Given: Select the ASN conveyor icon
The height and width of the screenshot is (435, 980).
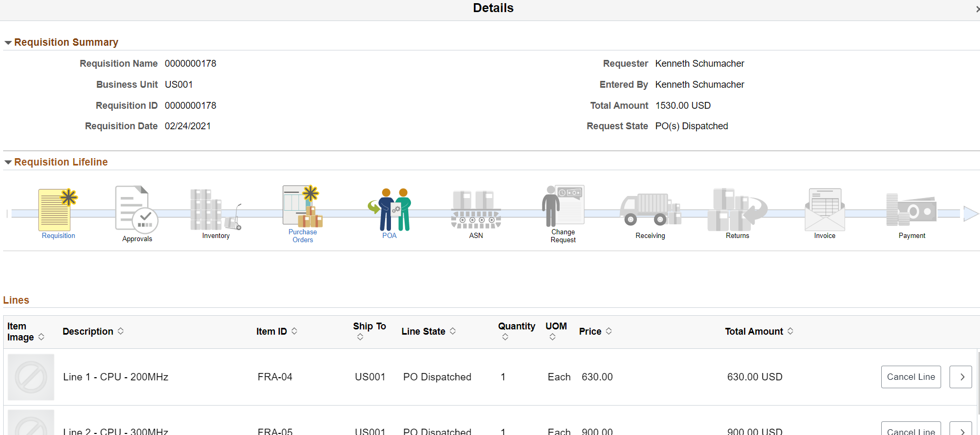Looking at the screenshot, I should (476, 210).
